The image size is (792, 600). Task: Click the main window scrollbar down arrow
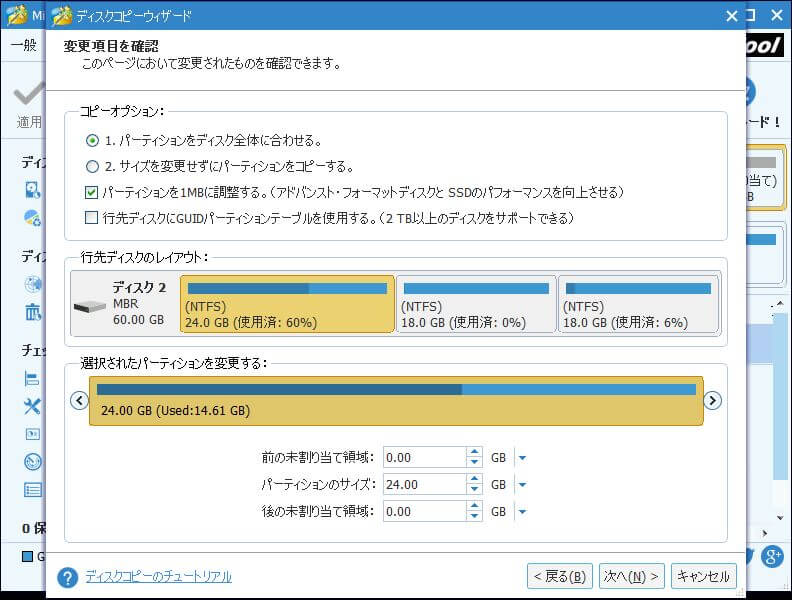point(780,518)
